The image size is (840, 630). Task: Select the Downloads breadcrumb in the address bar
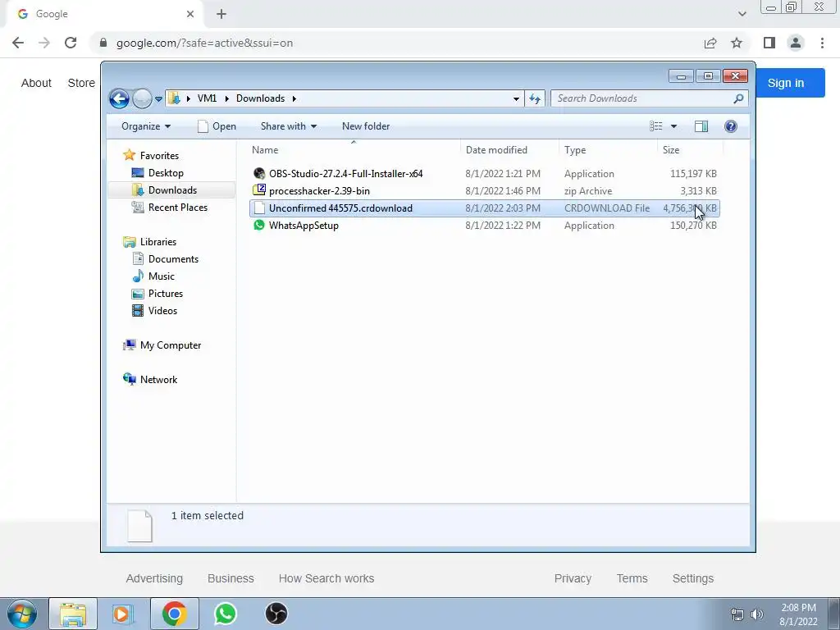tap(260, 98)
